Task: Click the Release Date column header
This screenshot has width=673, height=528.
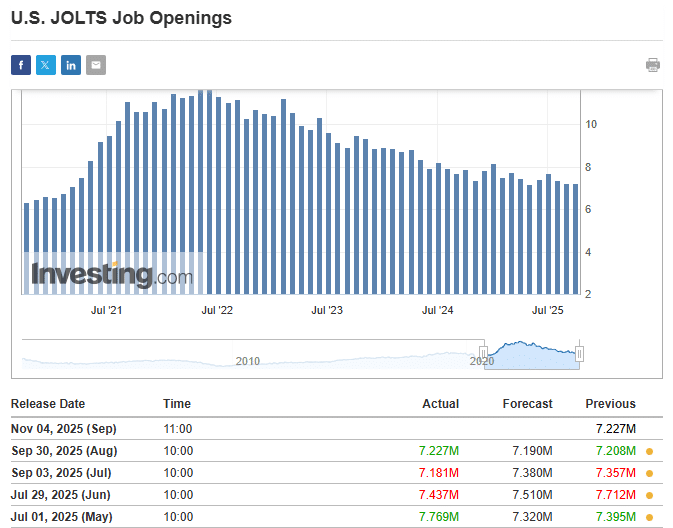Action: [x=48, y=404]
